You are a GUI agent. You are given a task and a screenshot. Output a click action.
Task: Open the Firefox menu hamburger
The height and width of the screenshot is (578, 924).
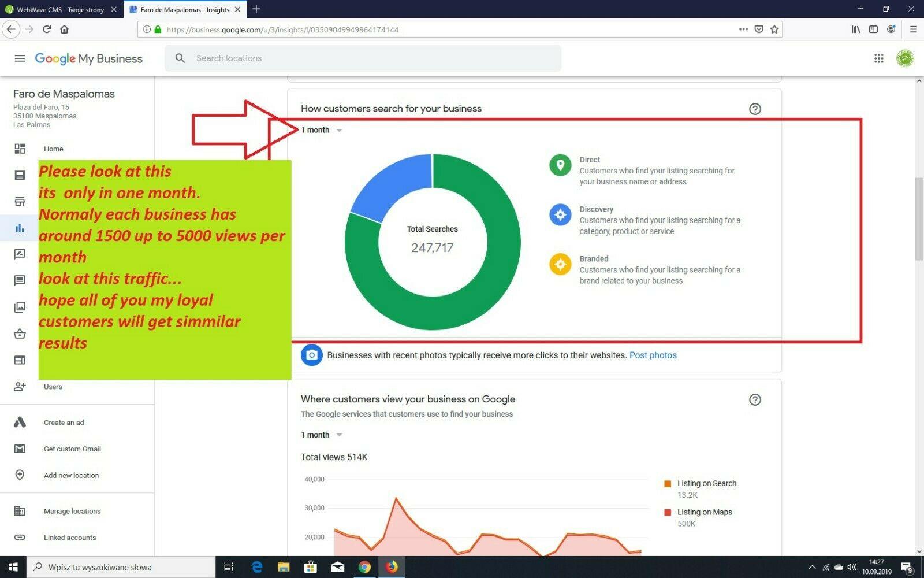pyautogui.click(x=914, y=29)
